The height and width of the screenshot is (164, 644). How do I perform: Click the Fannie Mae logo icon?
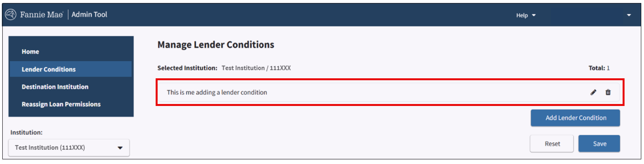tap(11, 15)
